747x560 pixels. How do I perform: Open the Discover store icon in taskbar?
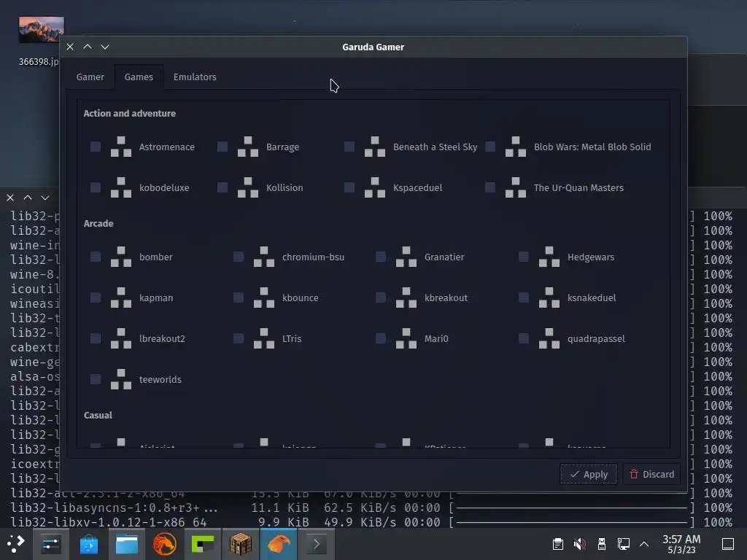pyautogui.click(x=88, y=544)
